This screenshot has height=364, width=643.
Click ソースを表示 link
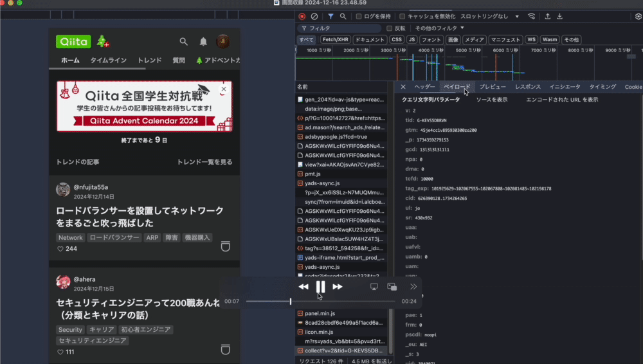point(492,100)
